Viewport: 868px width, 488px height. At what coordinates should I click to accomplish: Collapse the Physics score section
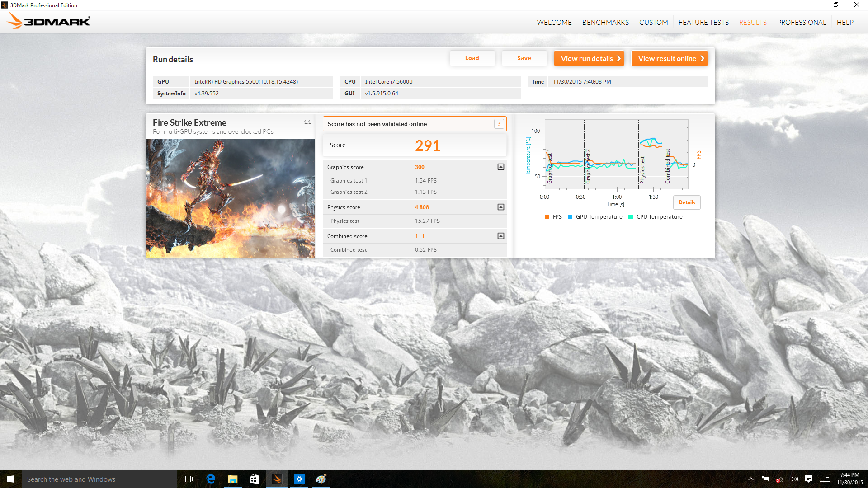500,207
